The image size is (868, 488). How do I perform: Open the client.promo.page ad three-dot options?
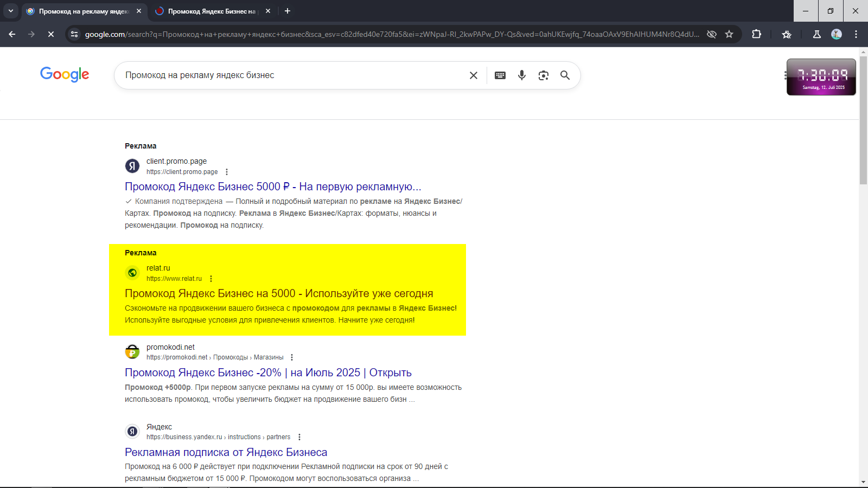[227, 172]
